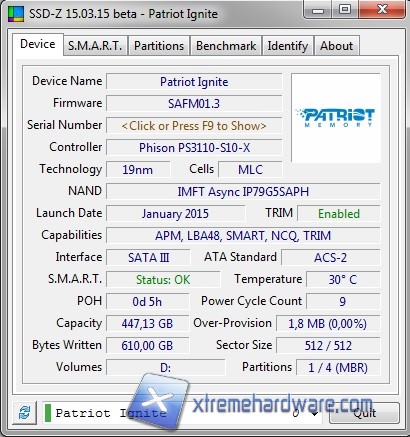Click the Temperature value 30° C
Screen dimensions: 410x437
point(343,280)
